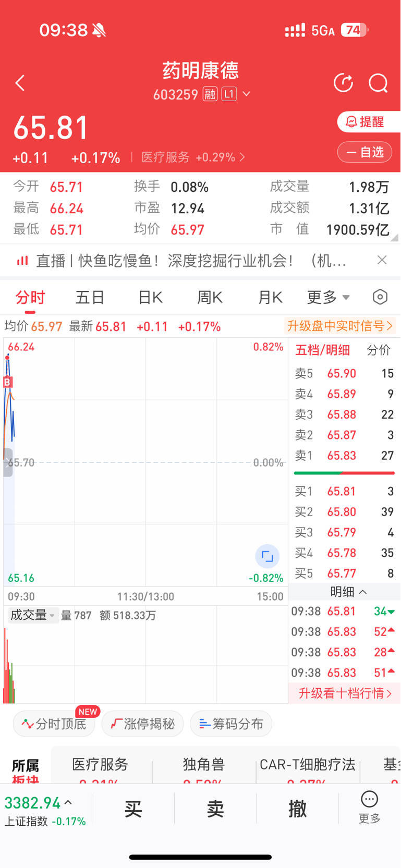Tap the battery indicator icon

pyautogui.click(x=355, y=30)
